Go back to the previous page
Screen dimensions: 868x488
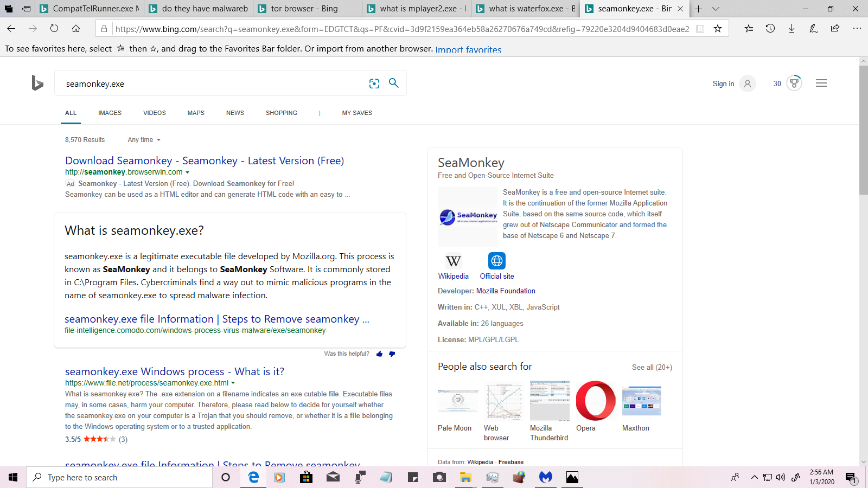11,29
